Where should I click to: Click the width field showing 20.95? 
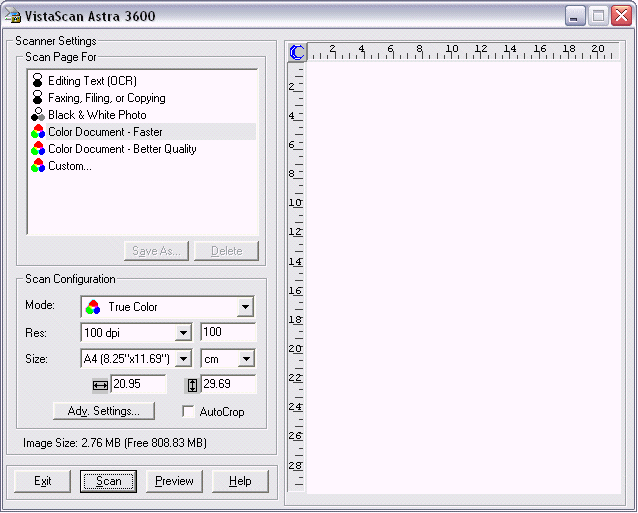[x=139, y=384]
